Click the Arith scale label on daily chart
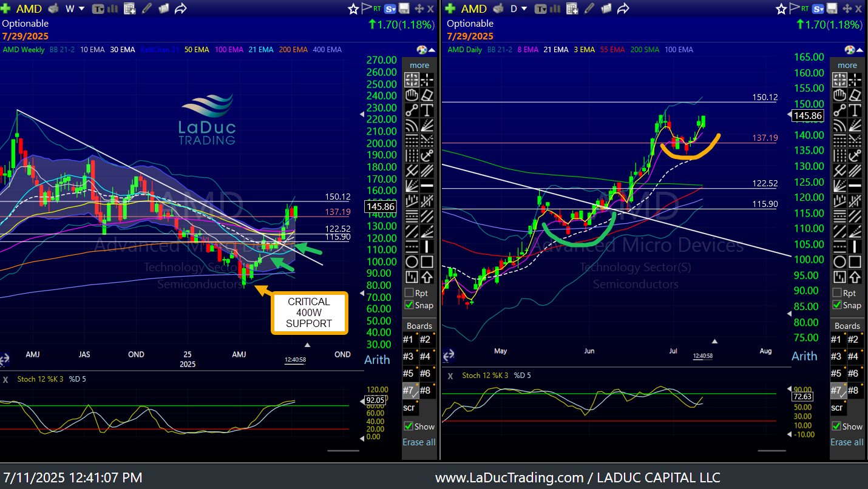868x489 pixels. click(x=804, y=356)
